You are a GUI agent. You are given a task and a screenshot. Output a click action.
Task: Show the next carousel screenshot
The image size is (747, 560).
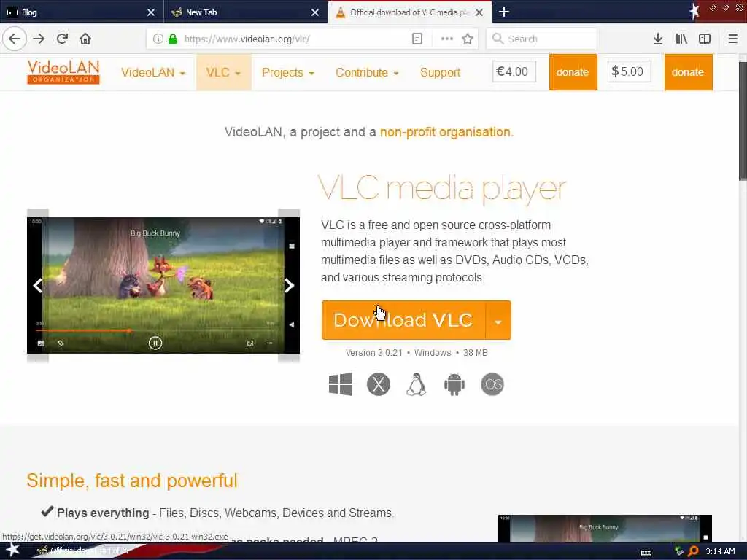click(289, 285)
